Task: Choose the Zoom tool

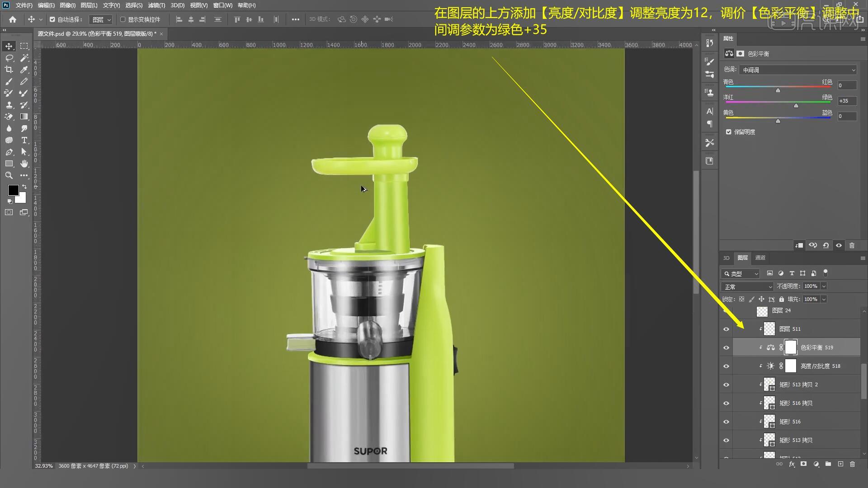Action: click(9, 175)
